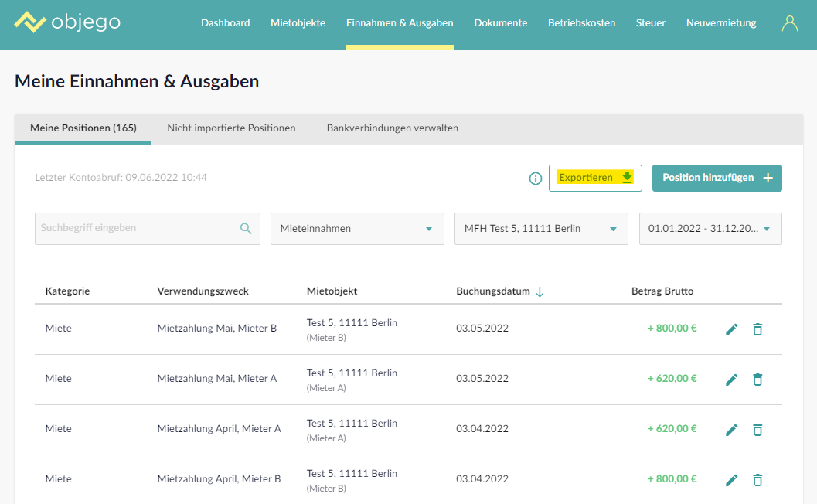
Task: Edit the Mietzahlung April, Mieter A entry
Action: pos(731,430)
